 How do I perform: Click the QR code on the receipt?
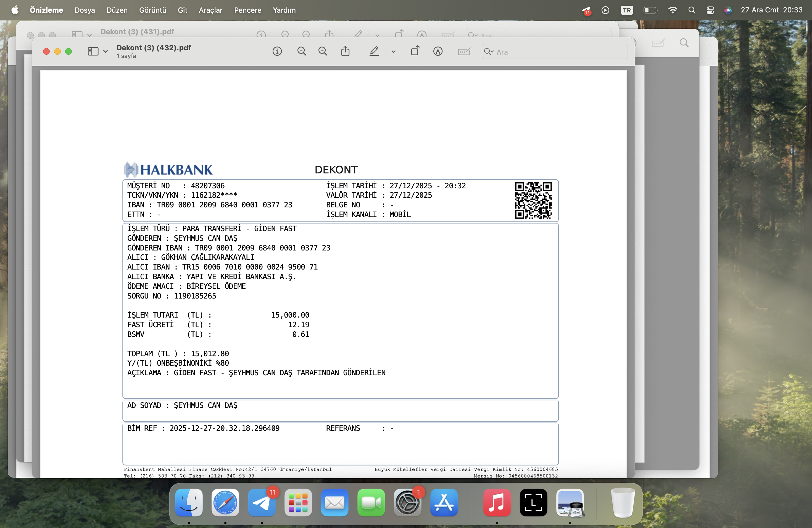click(x=533, y=200)
